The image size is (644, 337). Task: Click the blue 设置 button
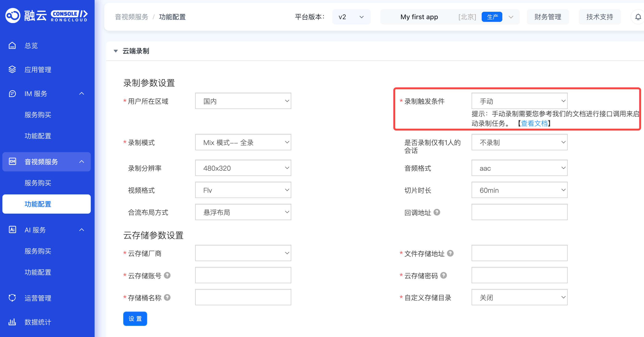pos(135,319)
